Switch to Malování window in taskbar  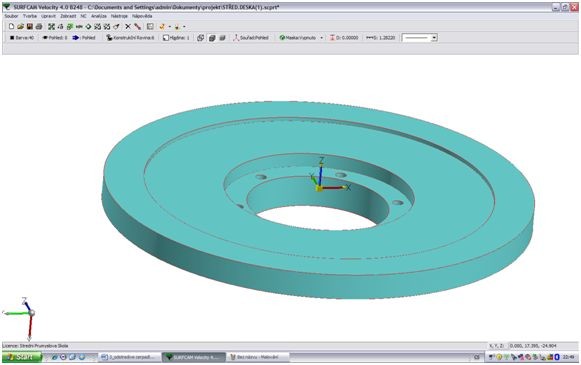258,357
